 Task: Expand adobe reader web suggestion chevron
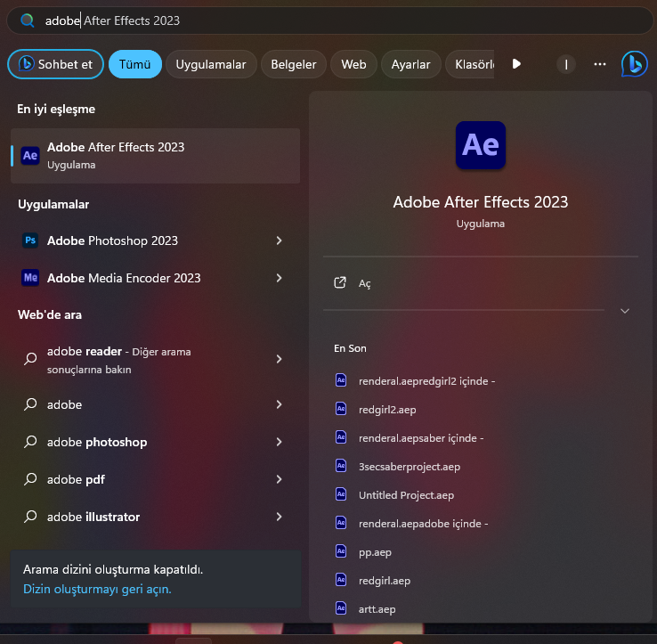(x=279, y=359)
